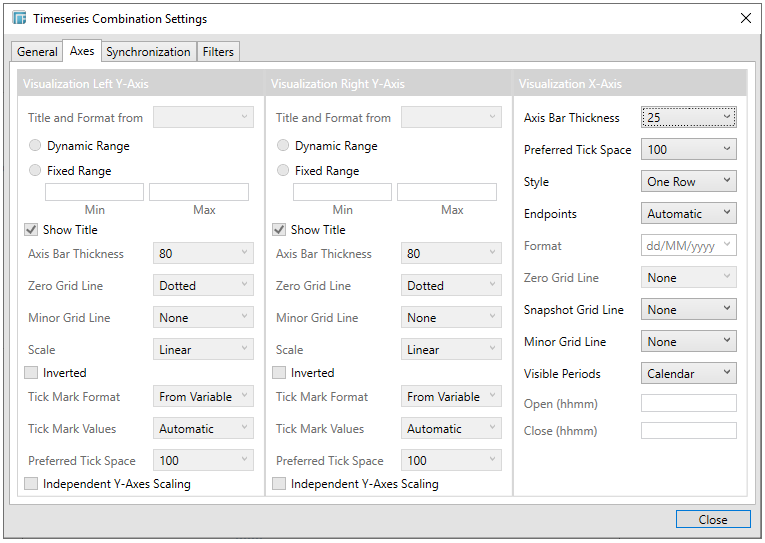Toggle Show Title for Left Y-Axis
The width and height of the screenshot is (765, 543).
coord(32,230)
